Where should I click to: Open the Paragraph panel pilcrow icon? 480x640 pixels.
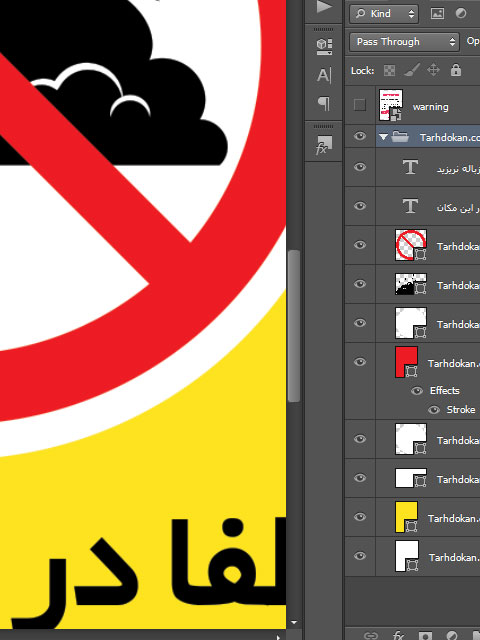tap(324, 103)
